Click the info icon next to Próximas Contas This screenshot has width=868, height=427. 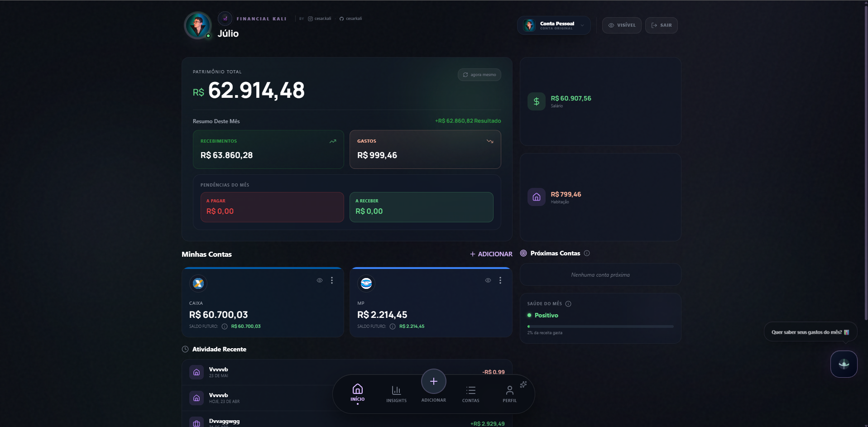587,253
